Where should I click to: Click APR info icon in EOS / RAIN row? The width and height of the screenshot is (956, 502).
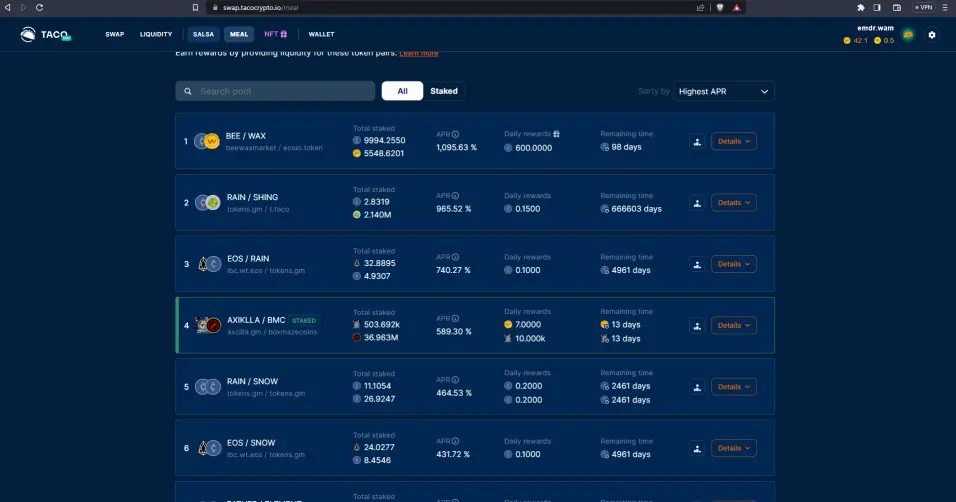click(455, 257)
